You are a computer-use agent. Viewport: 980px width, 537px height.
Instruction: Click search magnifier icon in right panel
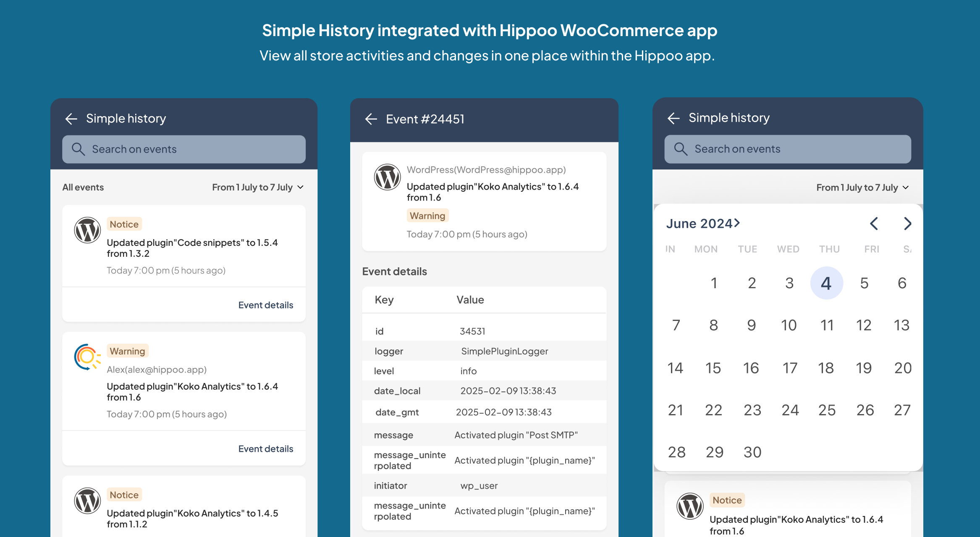(x=681, y=149)
